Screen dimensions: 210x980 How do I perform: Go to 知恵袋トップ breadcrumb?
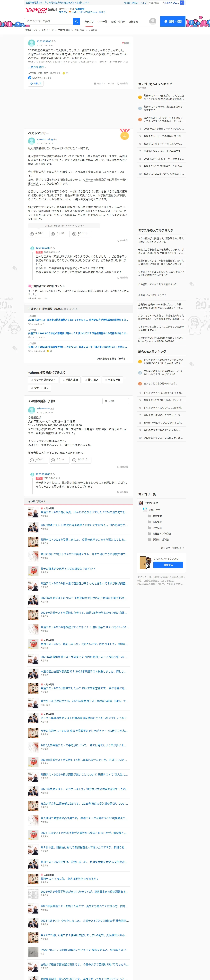(x=31, y=30)
